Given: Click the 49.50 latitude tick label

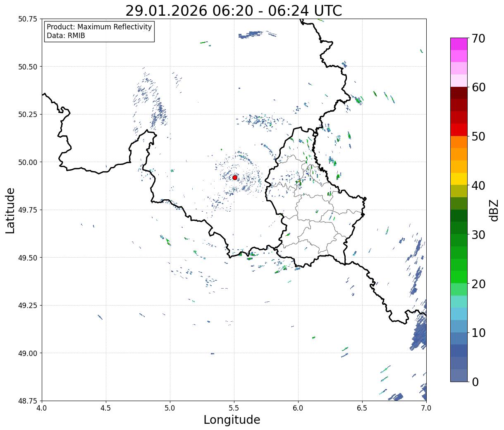Looking at the screenshot, I should pos(28,258).
